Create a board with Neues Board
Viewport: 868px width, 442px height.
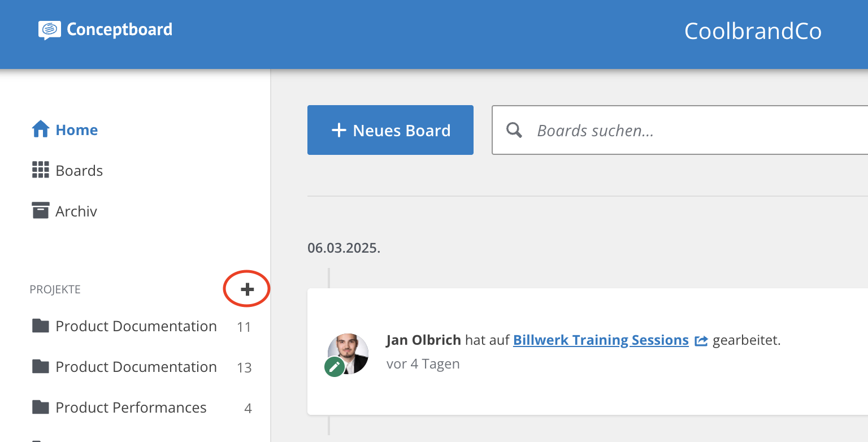pyautogui.click(x=390, y=130)
